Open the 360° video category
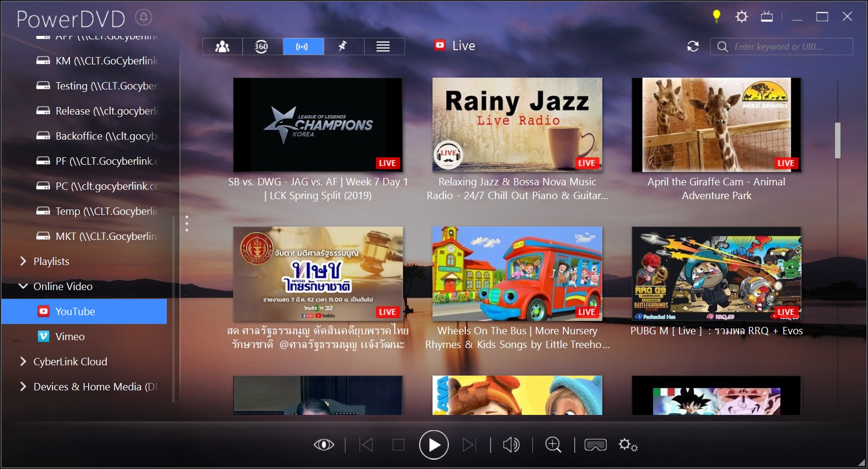 tap(262, 46)
